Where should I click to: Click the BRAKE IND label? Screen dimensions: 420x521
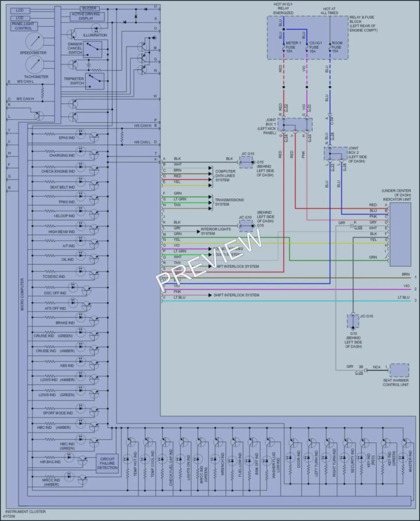pyautogui.click(x=65, y=323)
